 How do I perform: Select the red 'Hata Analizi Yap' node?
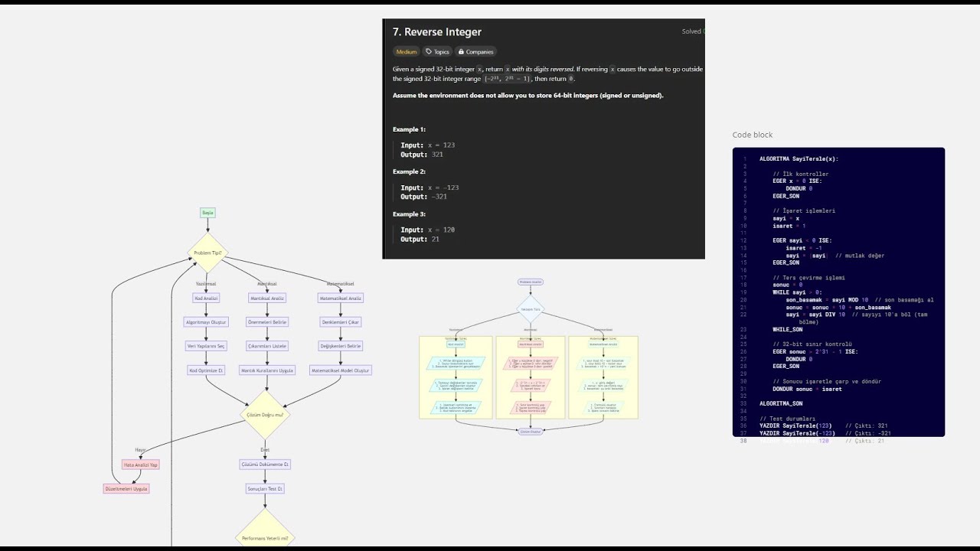point(141,465)
